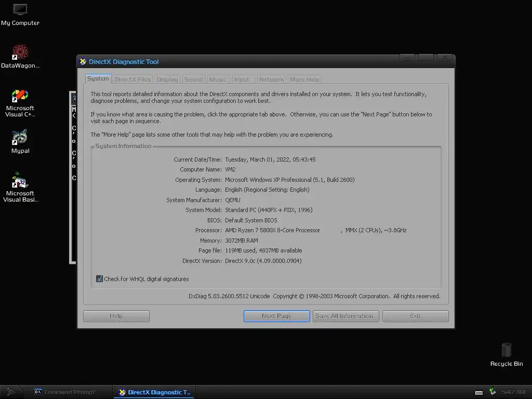Viewport: 532px width, 399px height.
Task: Click the Command Prompt window edge behind dialog
Action: (73, 177)
